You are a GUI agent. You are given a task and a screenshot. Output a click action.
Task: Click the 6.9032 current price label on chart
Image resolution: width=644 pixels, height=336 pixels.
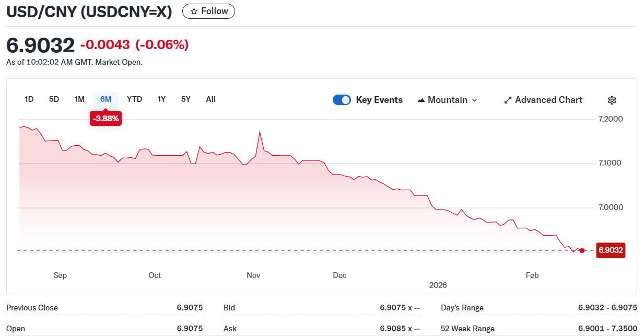(611, 250)
